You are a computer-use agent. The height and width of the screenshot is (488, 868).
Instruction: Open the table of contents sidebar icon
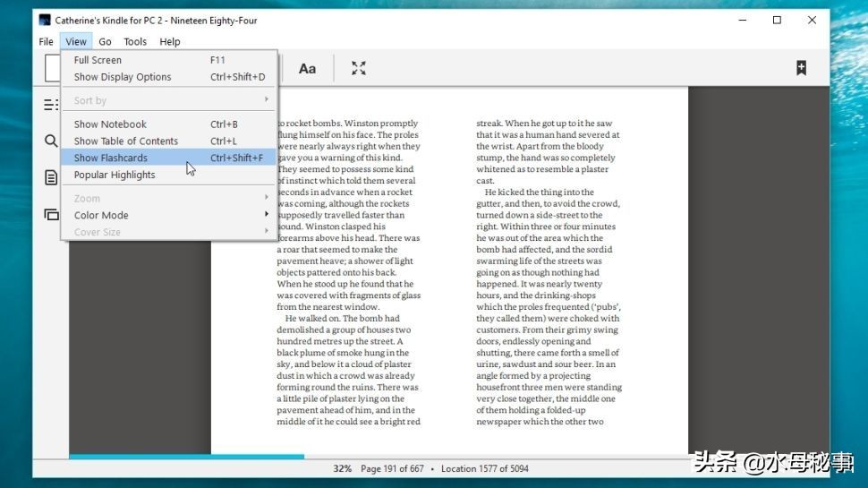[x=51, y=105]
